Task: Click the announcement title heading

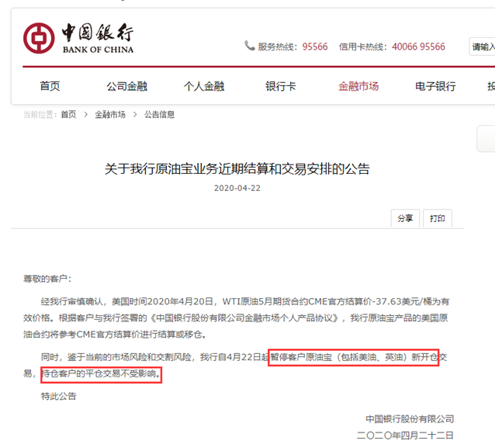Action: 237,168
